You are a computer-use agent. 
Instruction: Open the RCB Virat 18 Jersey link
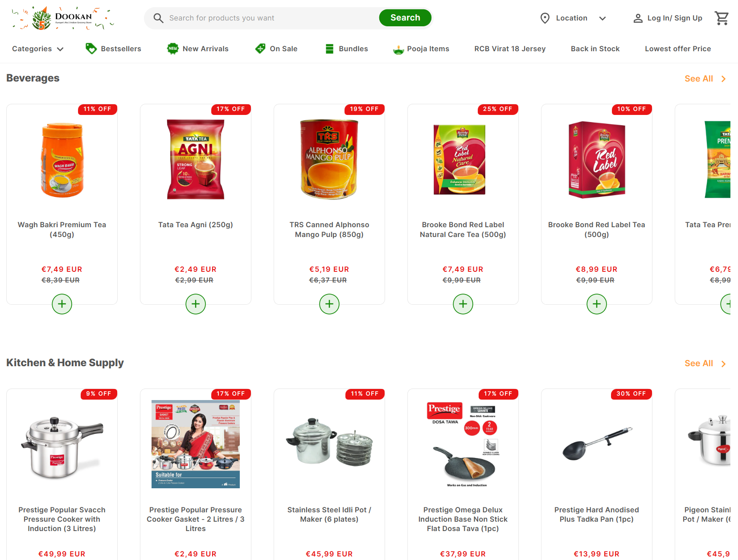click(x=510, y=49)
